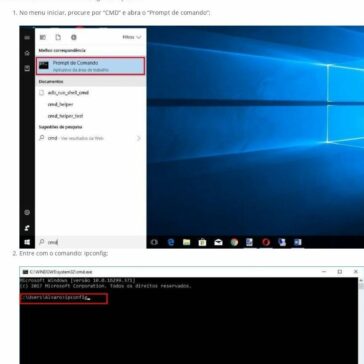
Task: Open Microsoft Store from taskbar
Action: pos(202,242)
